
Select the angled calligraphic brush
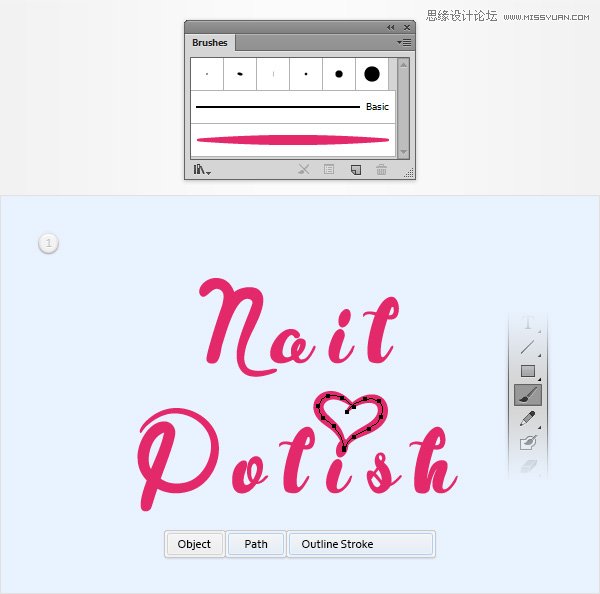240,74
